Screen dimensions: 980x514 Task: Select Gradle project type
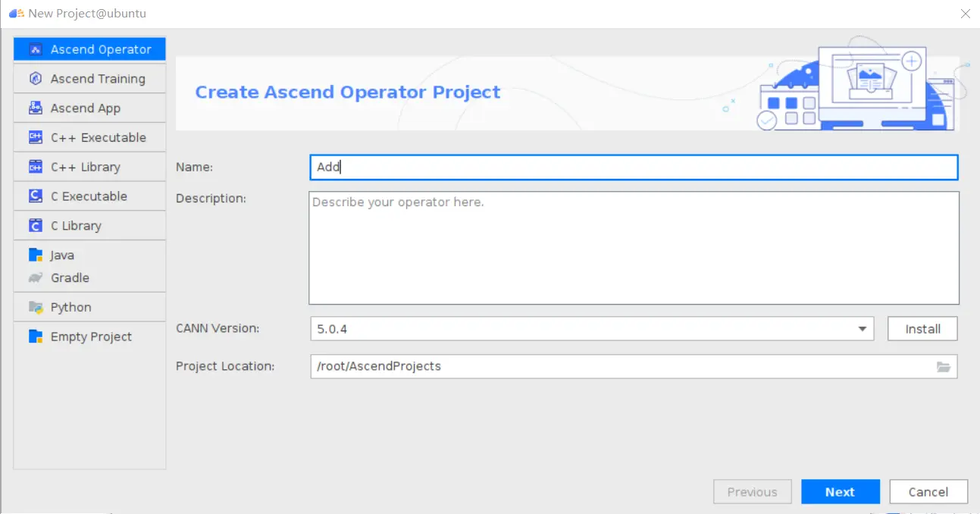tap(89, 277)
